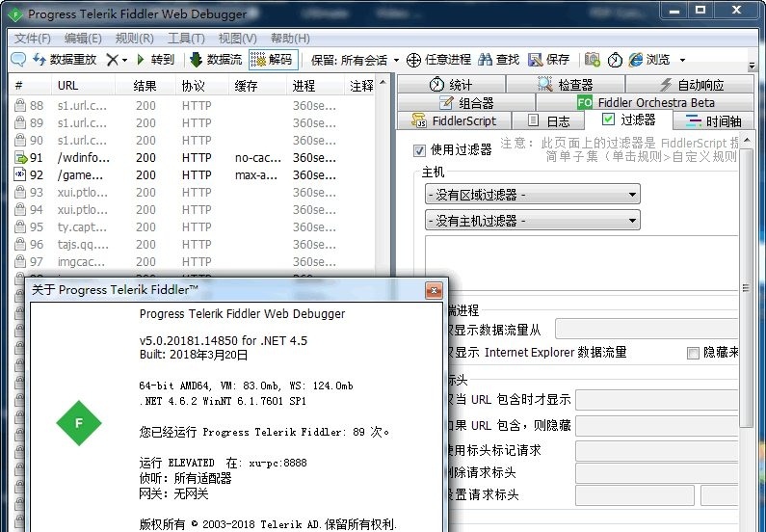Viewport: 766px width, 532px height.
Task: Sort sessions by 缓存 column header
Action: 257,86
